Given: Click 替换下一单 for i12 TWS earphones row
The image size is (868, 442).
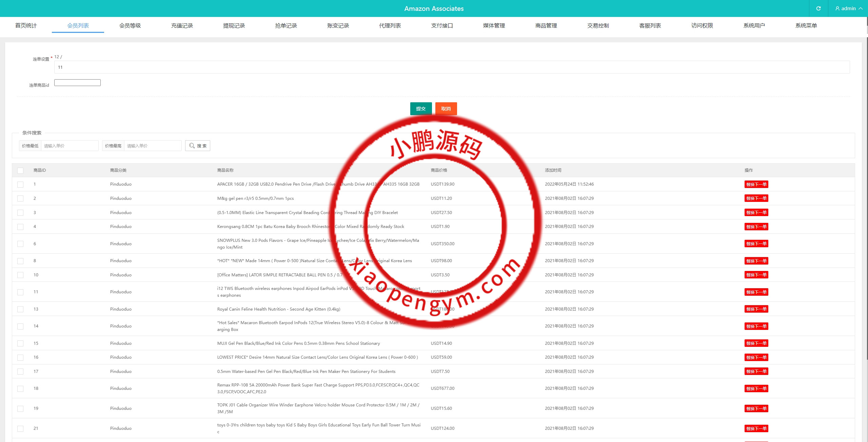Looking at the screenshot, I should [756, 292].
